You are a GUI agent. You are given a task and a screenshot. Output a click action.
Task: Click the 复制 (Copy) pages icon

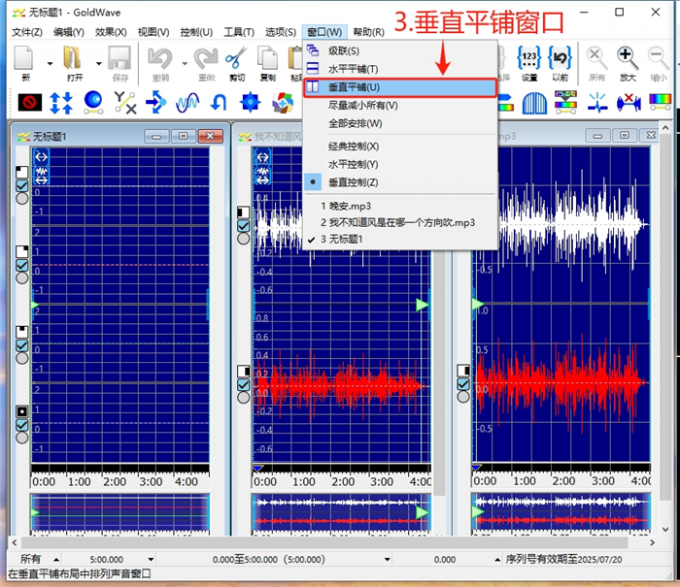[268, 59]
